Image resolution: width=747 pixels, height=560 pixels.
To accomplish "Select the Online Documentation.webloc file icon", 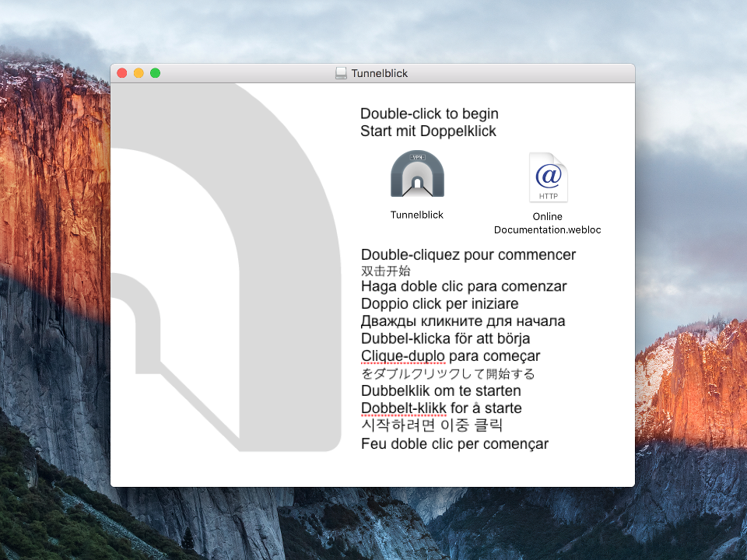I will point(548,177).
